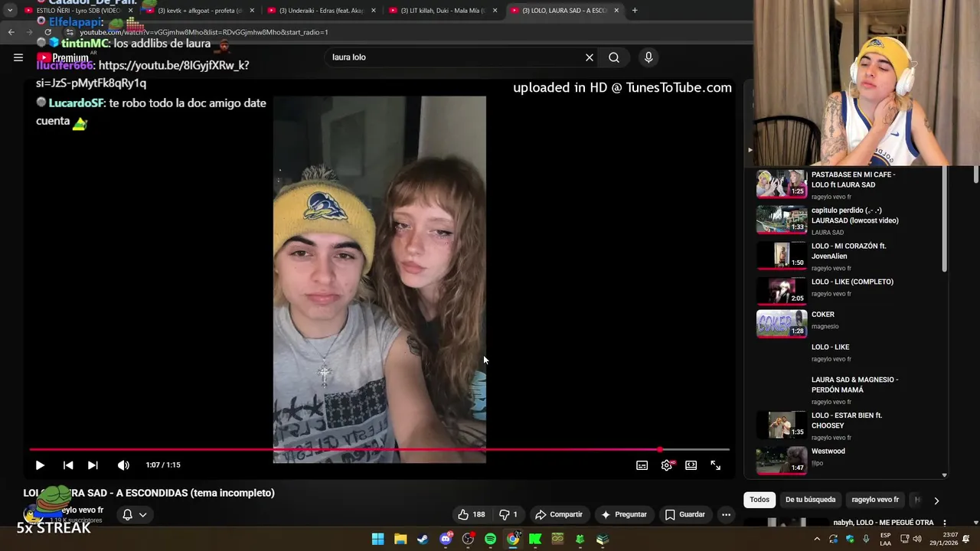Image resolution: width=980 pixels, height=551 pixels.
Task: Open video player settings gear
Action: click(x=667, y=465)
